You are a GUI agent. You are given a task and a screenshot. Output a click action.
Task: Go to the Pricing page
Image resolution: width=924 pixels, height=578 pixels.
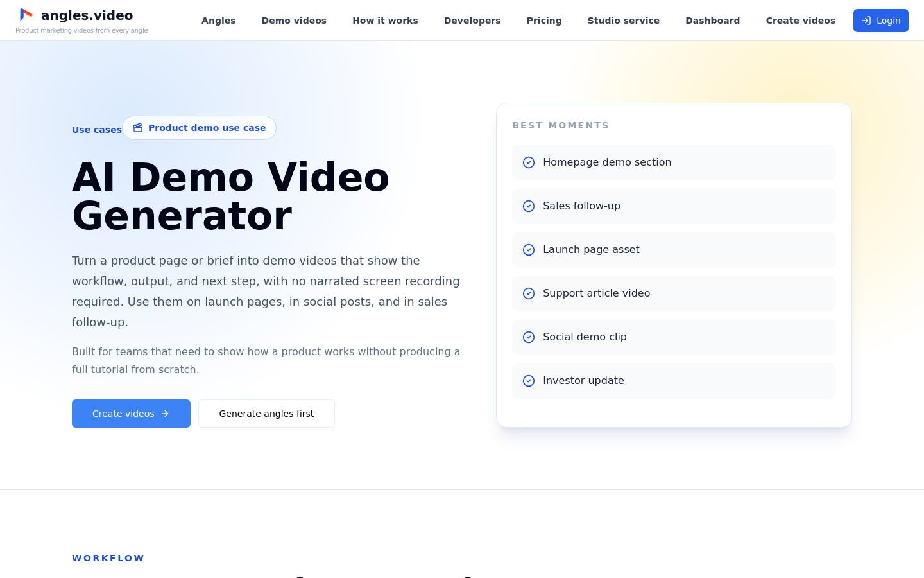coord(544,21)
